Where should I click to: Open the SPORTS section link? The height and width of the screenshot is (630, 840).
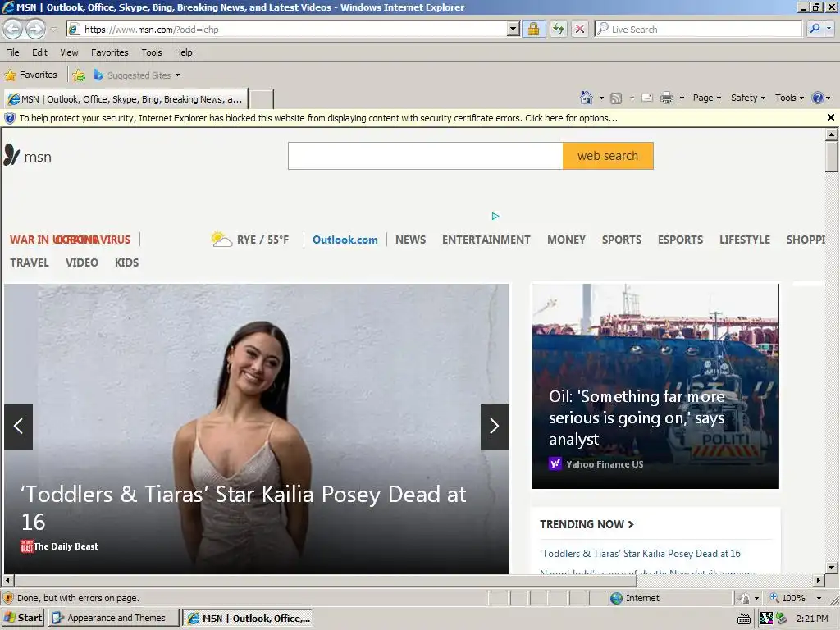pyautogui.click(x=622, y=240)
